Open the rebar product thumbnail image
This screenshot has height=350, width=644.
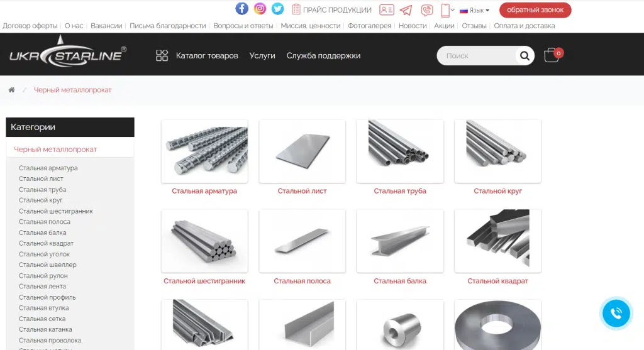point(204,151)
